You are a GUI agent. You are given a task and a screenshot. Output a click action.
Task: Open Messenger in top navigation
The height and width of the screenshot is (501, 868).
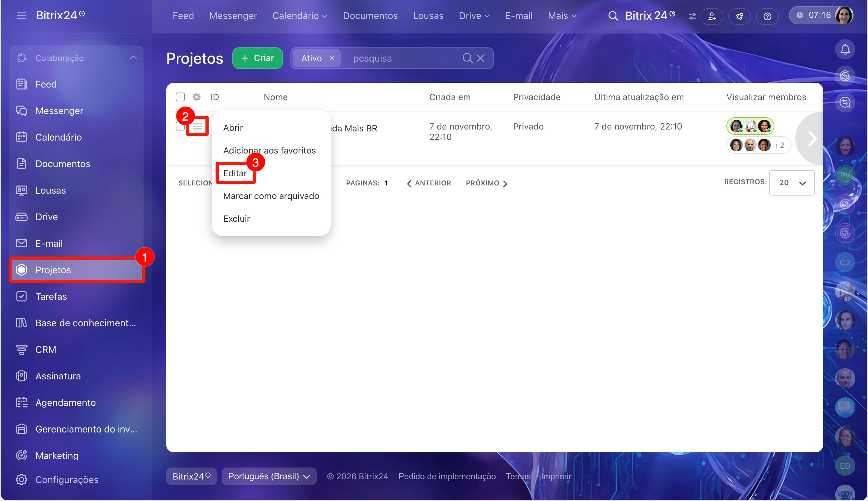233,16
